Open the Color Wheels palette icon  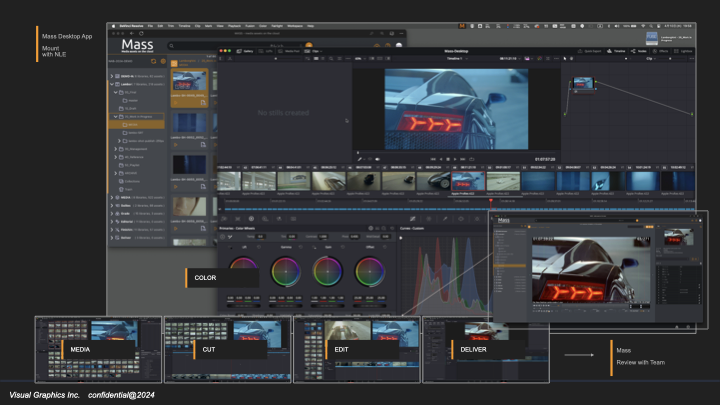coord(251,219)
